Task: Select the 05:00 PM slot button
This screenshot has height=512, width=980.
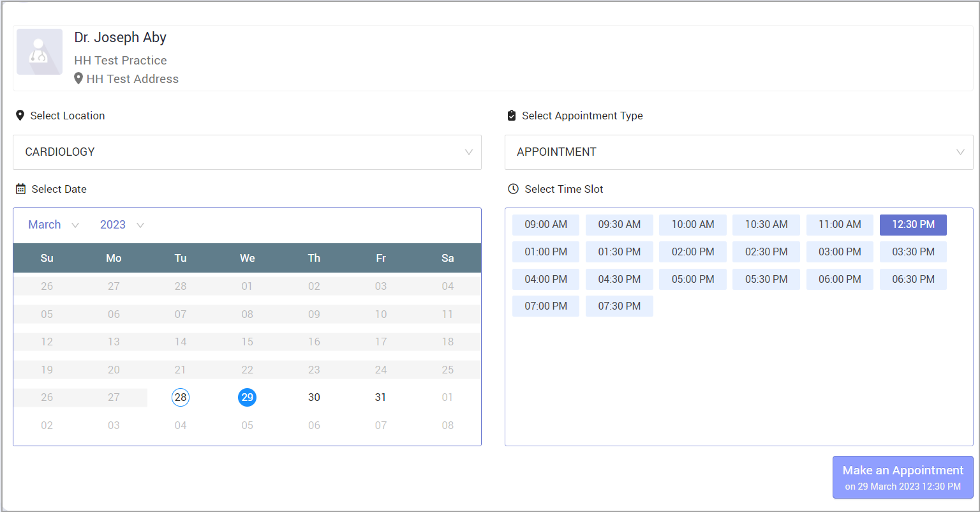Action: click(x=692, y=279)
